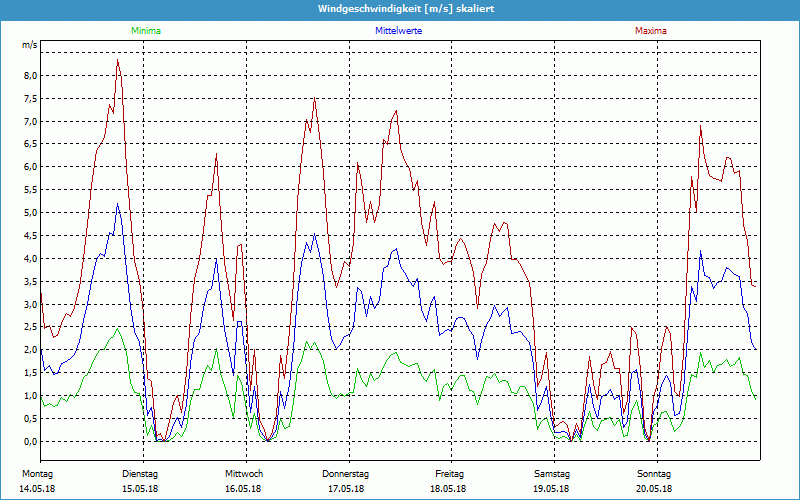Click the Donnerstag day label
The height and width of the screenshot is (500, 800).
[x=345, y=474]
